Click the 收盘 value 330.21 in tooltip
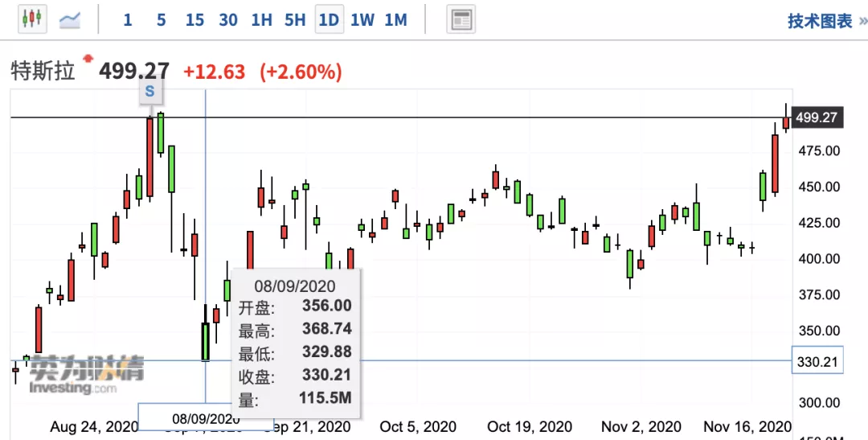 pyautogui.click(x=326, y=375)
